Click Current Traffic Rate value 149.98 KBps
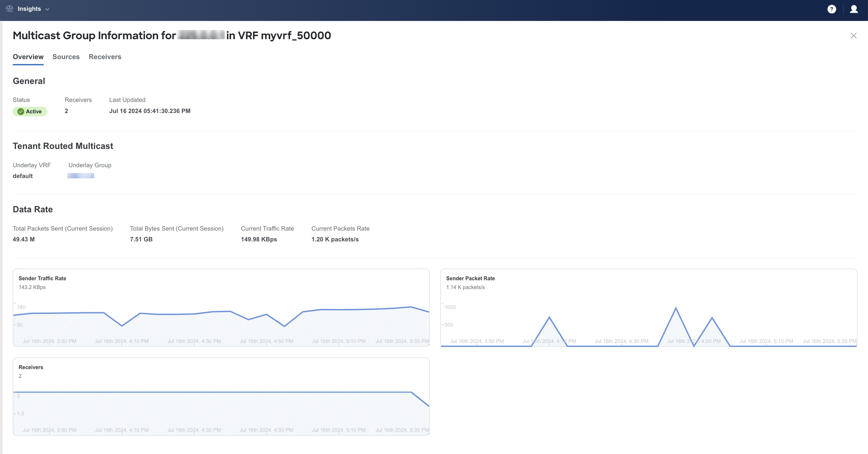Viewport: 868px width, 454px height. pyautogui.click(x=259, y=239)
